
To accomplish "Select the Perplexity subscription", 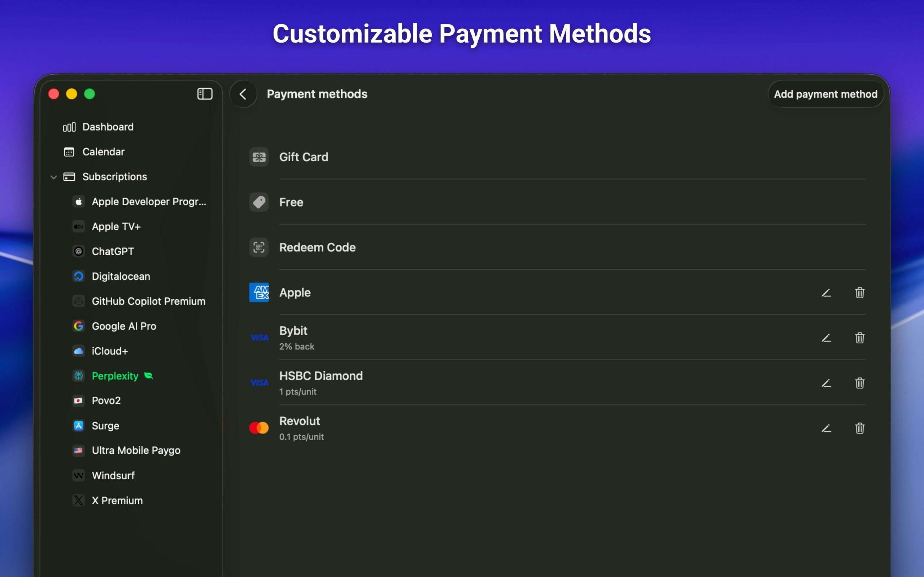I will [x=115, y=376].
